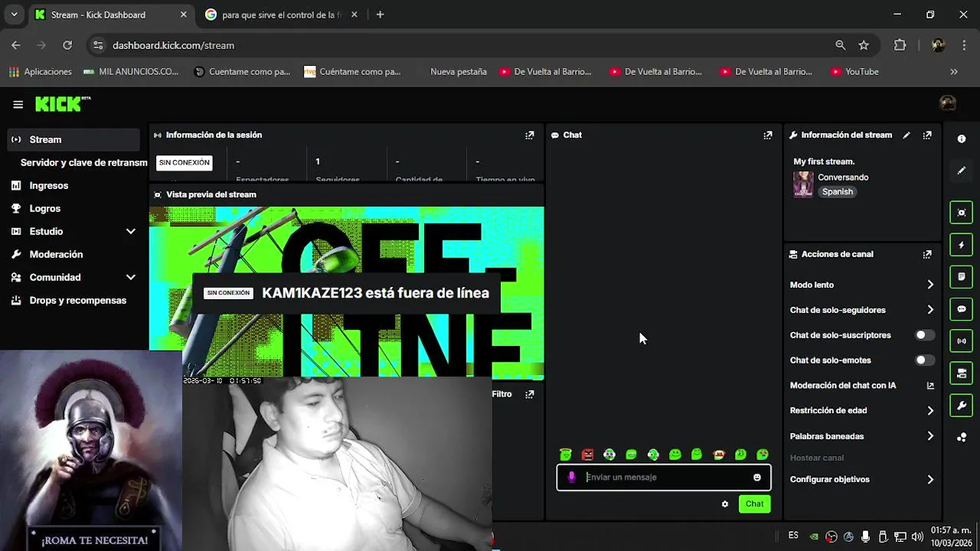This screenshot has width=980, height=551.
Task: Click the ES language indicator in taskbar
Action: 793,536
